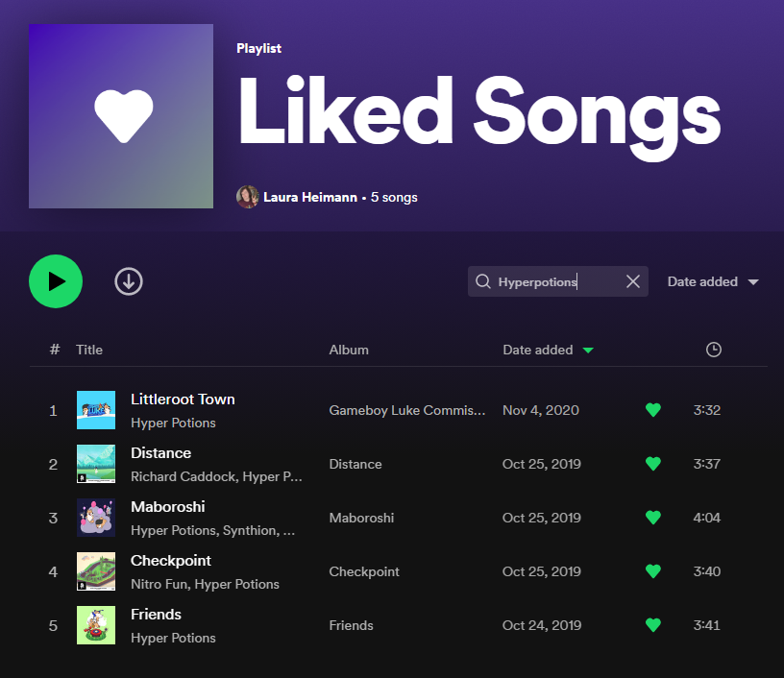The width and height of the screenshot is (784, 678).
Task: Unlike Maboroshi with heart icon
Action: (653, 518)
